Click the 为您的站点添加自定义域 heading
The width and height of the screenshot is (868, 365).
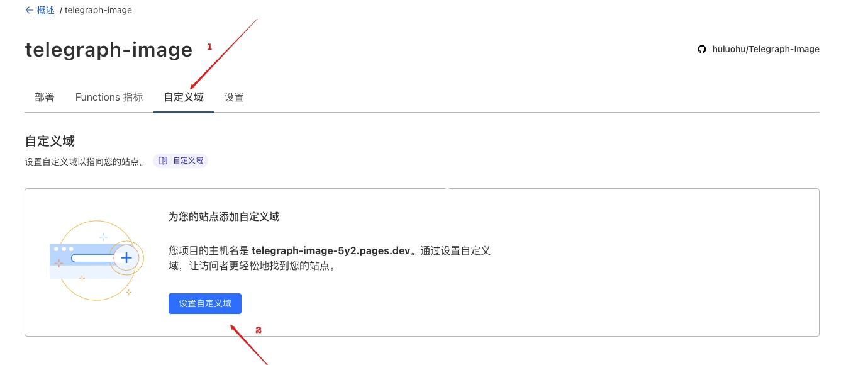click(224, 216)
